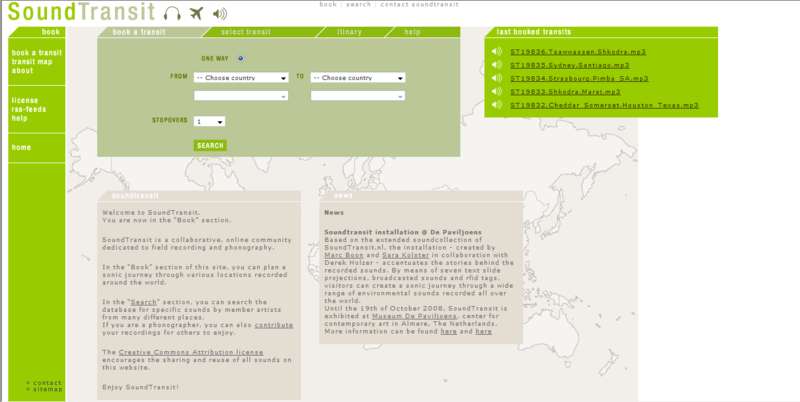
Task: Open 'about' in the sidebar
Action: tap(22, 70)
